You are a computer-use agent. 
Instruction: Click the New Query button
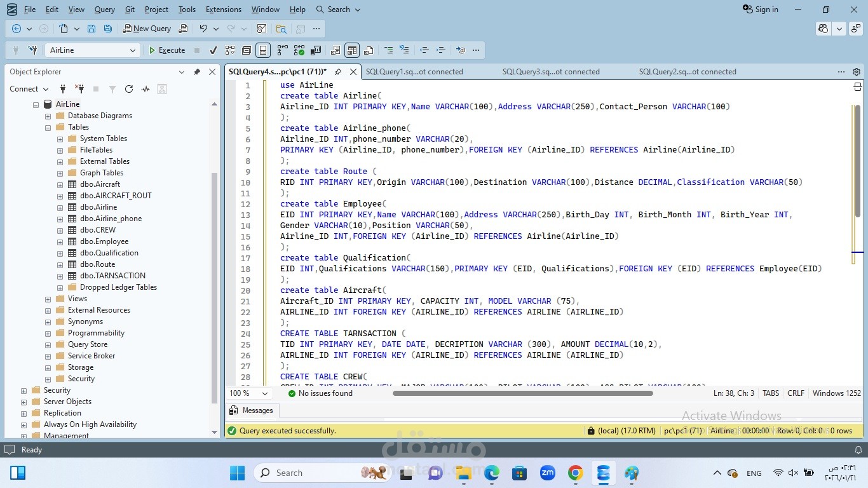tap(147, 29)
